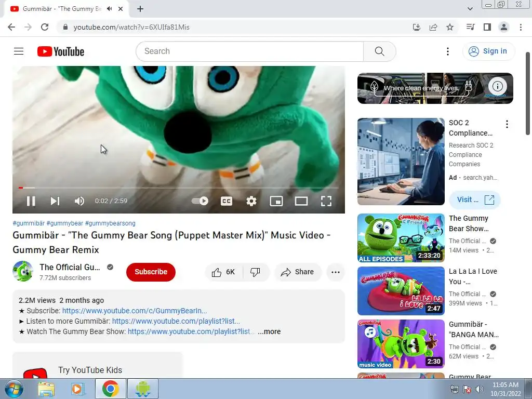Activate miniplayer mode icon
Image resolution: width=532 pixels, height=399 pixels.
click(276, 201)
